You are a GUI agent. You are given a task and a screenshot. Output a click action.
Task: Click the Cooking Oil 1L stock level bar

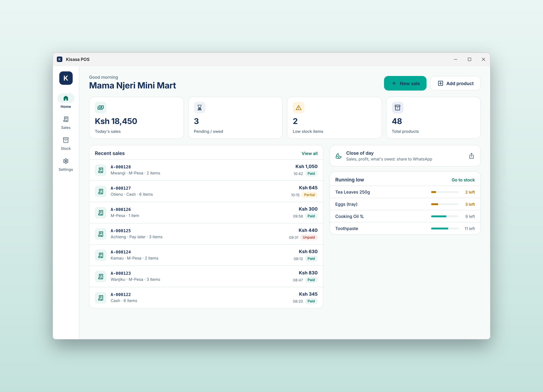445,216
